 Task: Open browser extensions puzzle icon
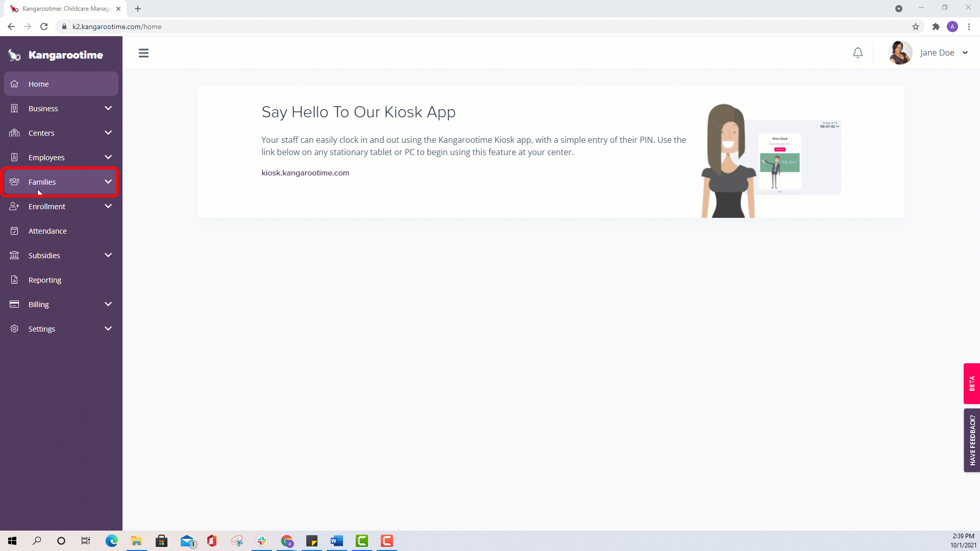click(x=936, y=27)
